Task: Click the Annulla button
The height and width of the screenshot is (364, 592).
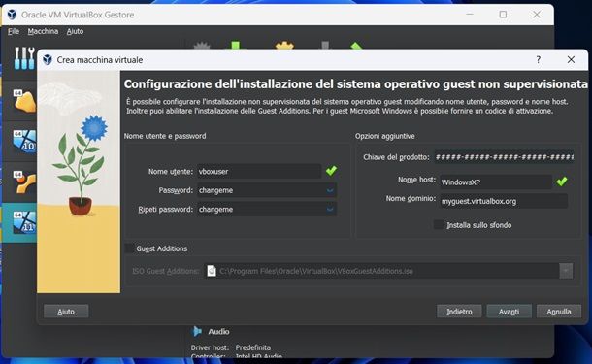Action: [x=559, y=312]
